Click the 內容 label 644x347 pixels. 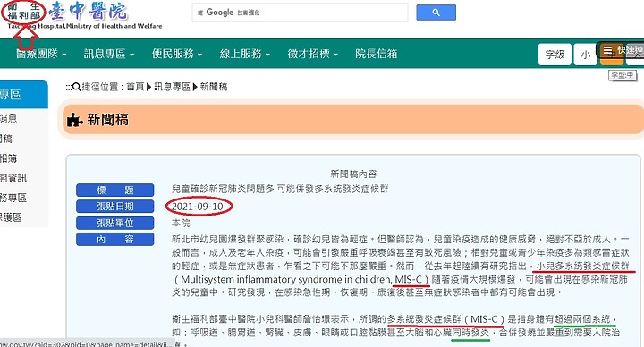(x=115, y=239)
